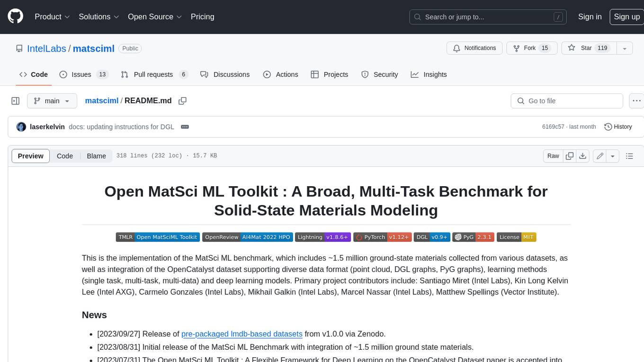Switch to the Security tab
644x362 pixels.
tap(380, 74)
